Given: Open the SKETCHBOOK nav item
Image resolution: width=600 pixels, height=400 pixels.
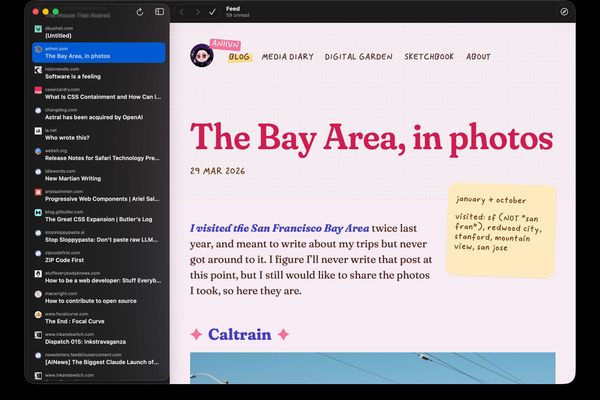Looking at the screenshot, I should [429, 57].
